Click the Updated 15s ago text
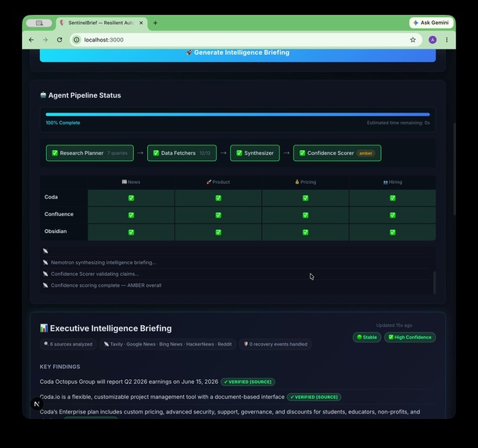This screenshot has height=448, width=478. click(x=394, y=325)
